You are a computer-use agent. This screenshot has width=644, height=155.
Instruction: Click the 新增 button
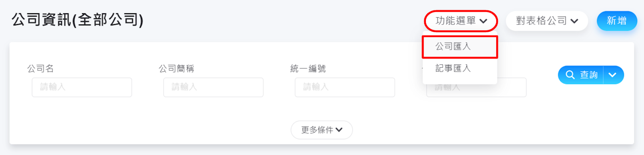click(617, 21)
